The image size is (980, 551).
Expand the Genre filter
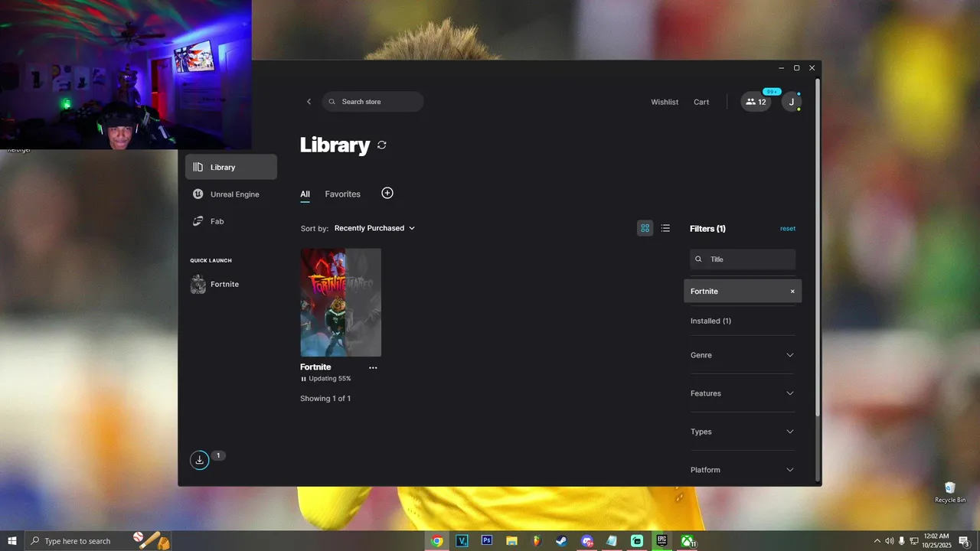pyautogui.click(x=743, y=355)
